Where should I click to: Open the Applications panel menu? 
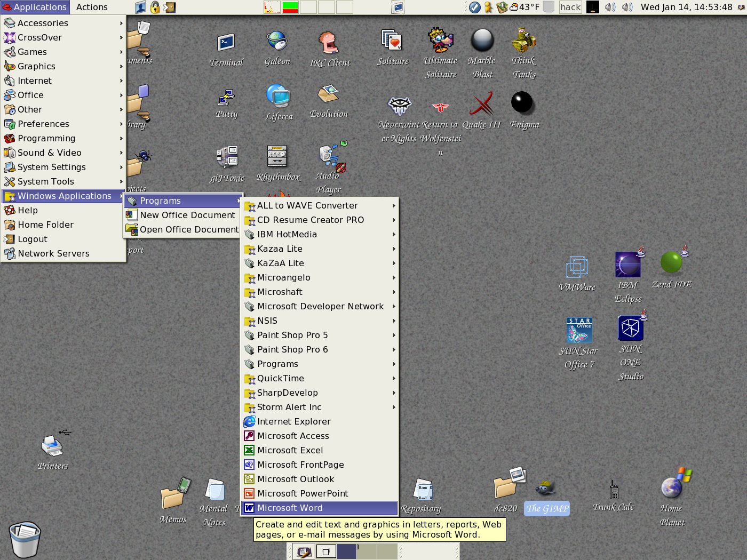(35, 7)
